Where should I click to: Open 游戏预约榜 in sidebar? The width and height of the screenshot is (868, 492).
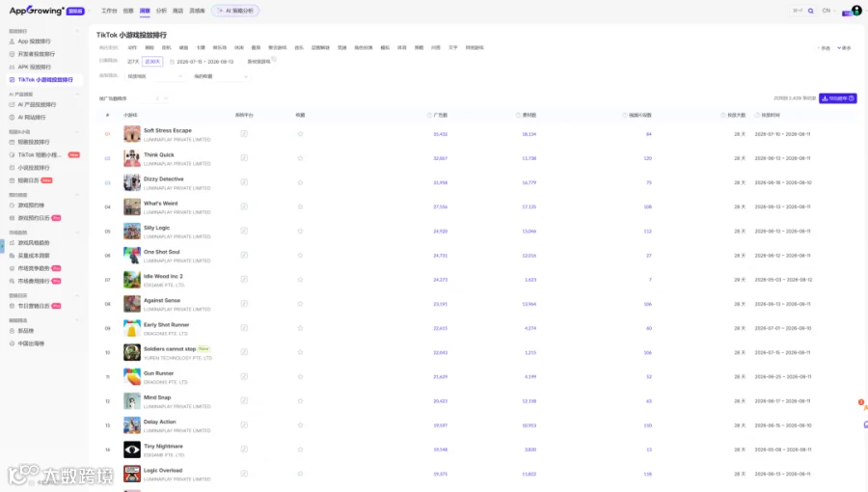(x=31, y=205)
